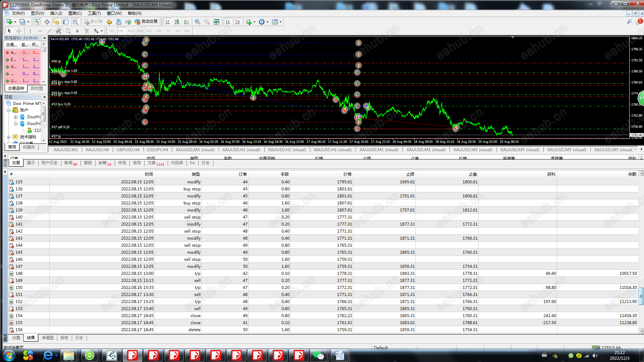
Task: Select the candlestick chart icon
Action: (177, 22)
